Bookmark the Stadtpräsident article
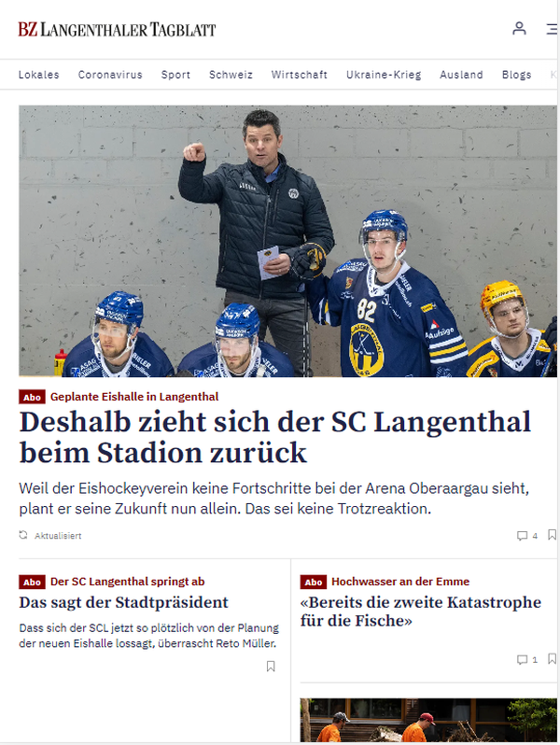The image size is (560, 745). [x=271, y=667]
